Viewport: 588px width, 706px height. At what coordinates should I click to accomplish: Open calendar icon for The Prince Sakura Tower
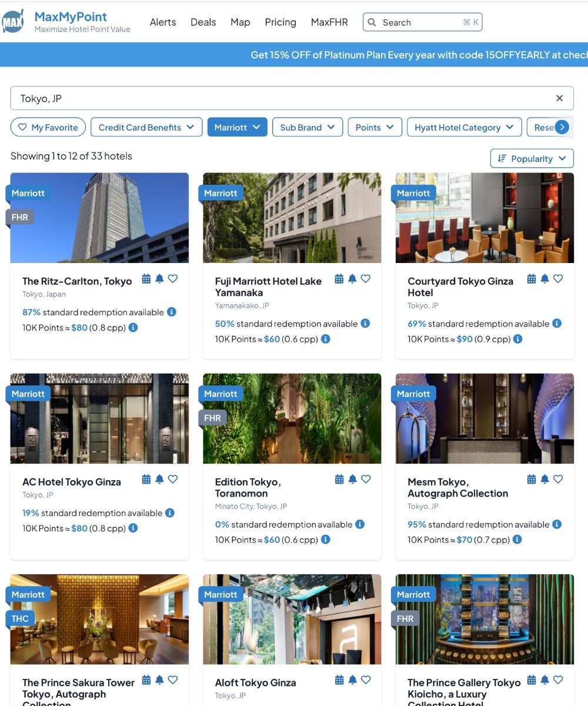coord(146,680)
